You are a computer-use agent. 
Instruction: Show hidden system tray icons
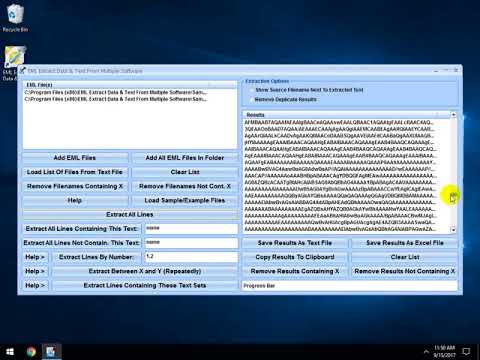(x=426, y=352)
